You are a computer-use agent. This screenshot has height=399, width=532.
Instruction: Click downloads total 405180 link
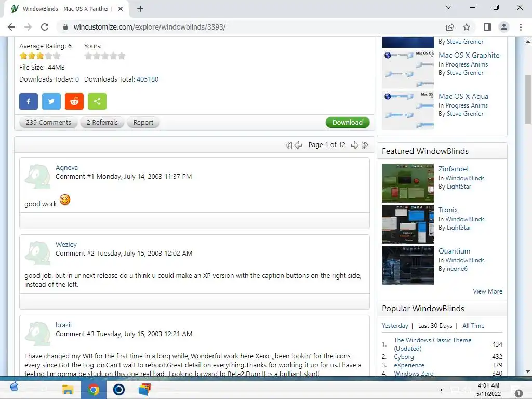[x=148, y=79]
